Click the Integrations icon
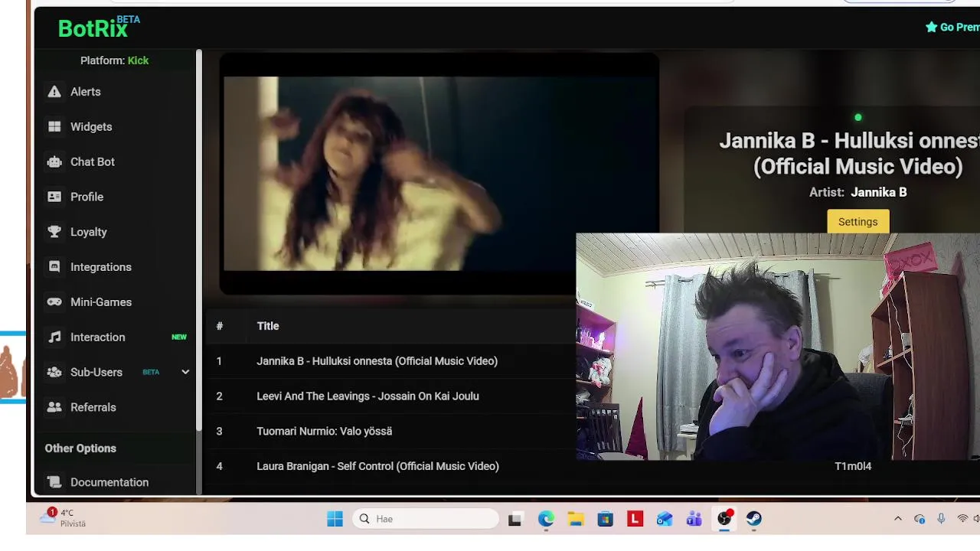This screenshot has width=980, height=551. (x=54, y=267)
